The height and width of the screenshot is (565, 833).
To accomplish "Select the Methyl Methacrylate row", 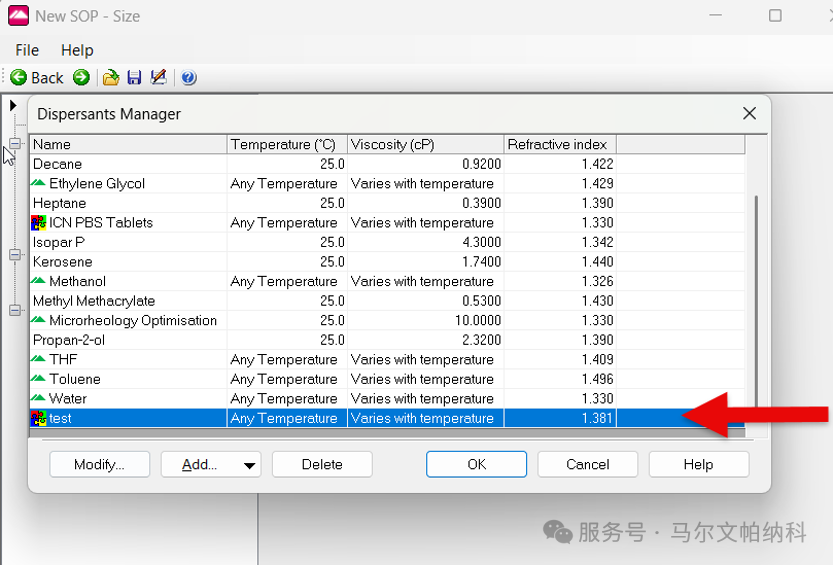I will tap(387, 301).
